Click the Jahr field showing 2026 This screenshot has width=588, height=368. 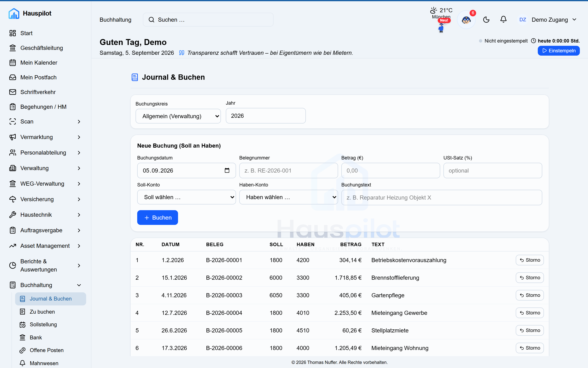click(x=266, y=116)
